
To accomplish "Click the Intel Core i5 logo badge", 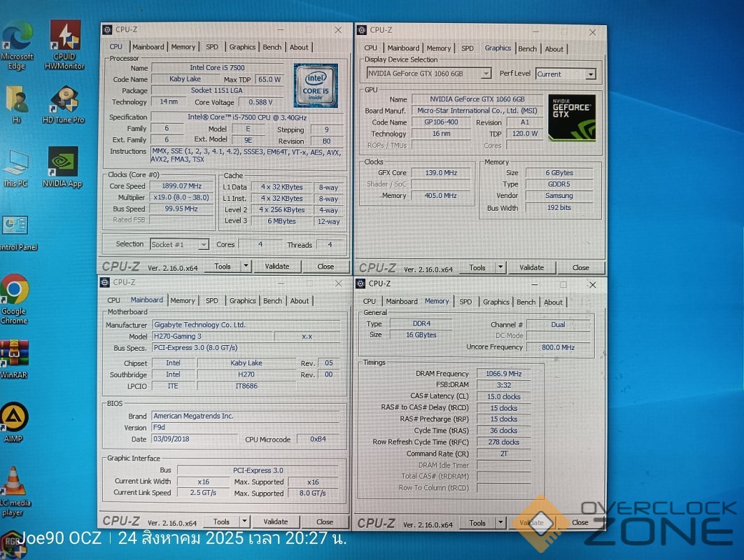I will (316, 85).
